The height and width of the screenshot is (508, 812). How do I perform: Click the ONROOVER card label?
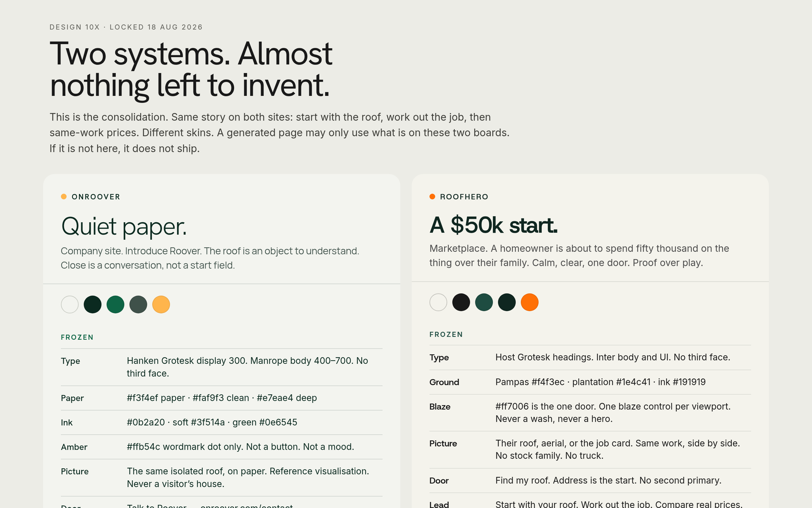tap(95, 197)
